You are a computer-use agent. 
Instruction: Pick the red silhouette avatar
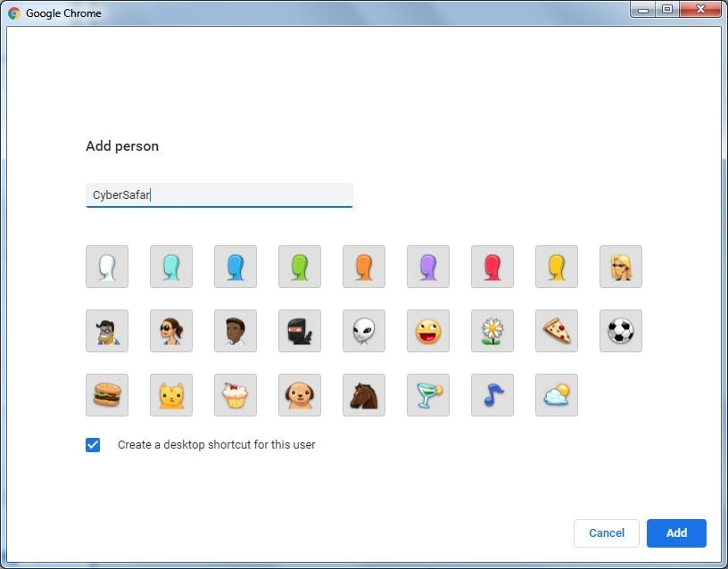pos(492,267)
